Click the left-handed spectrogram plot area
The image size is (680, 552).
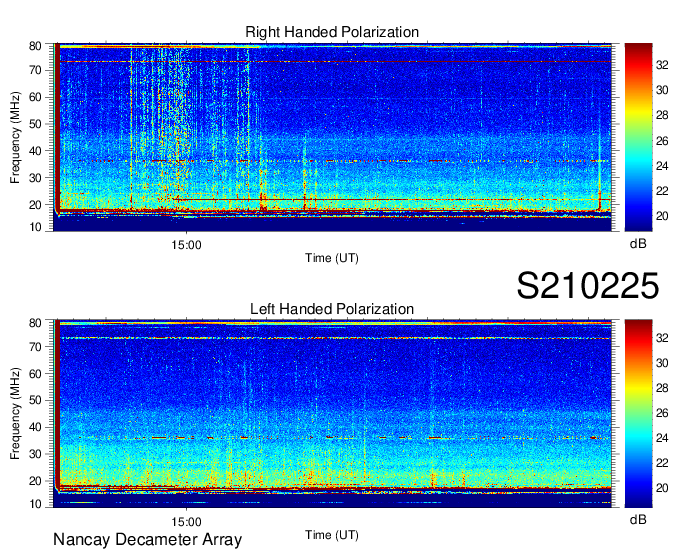[x=332, y=414]
